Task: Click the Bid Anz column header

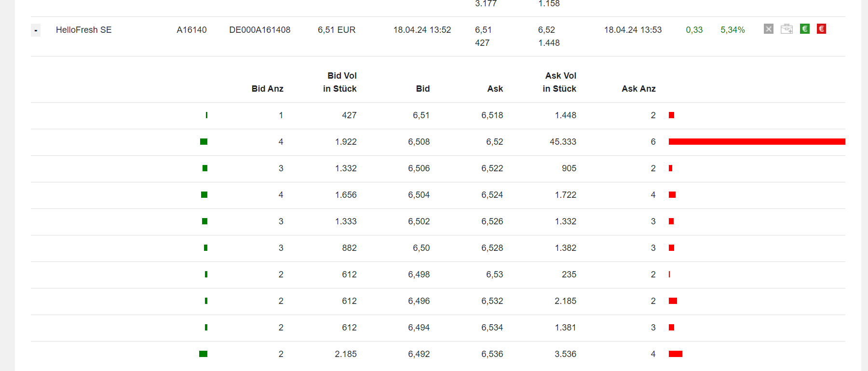Action: coord(267,89)
